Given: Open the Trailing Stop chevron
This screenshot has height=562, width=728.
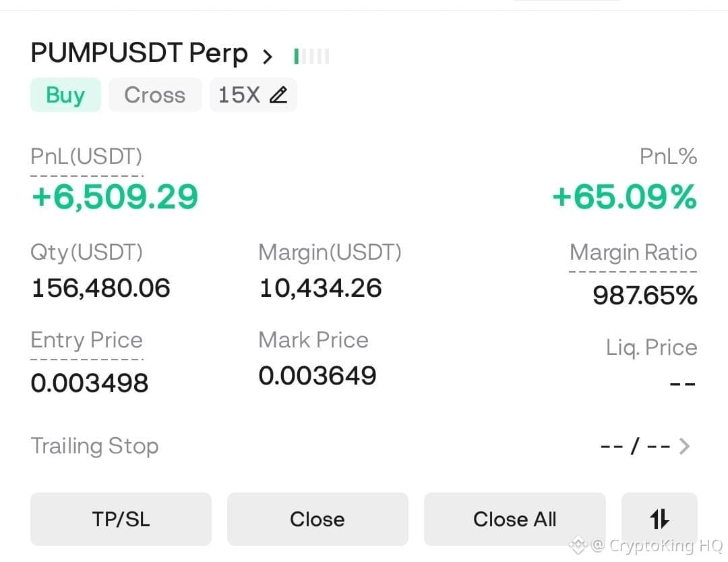Looking at the screenshot, I should 684,446.
